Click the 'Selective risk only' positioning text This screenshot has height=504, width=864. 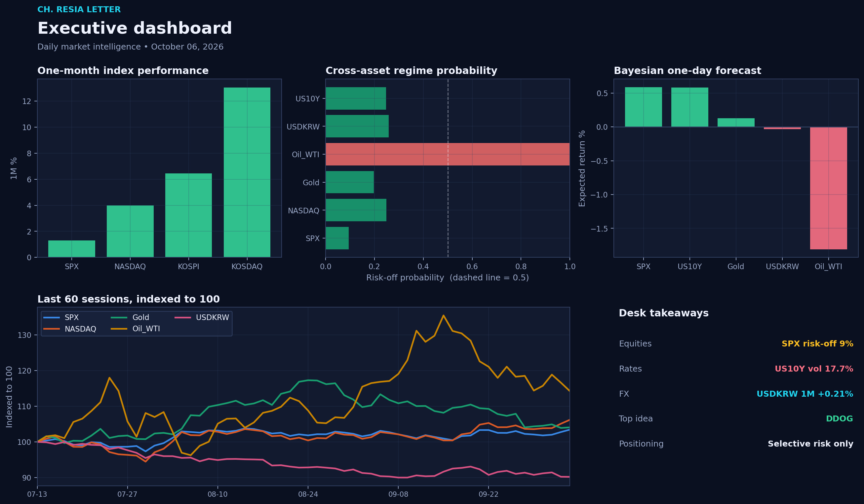click(810, 444)
